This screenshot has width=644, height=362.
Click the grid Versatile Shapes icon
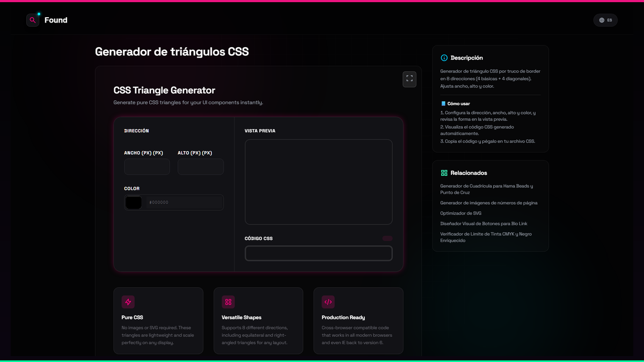click(228, 302)
